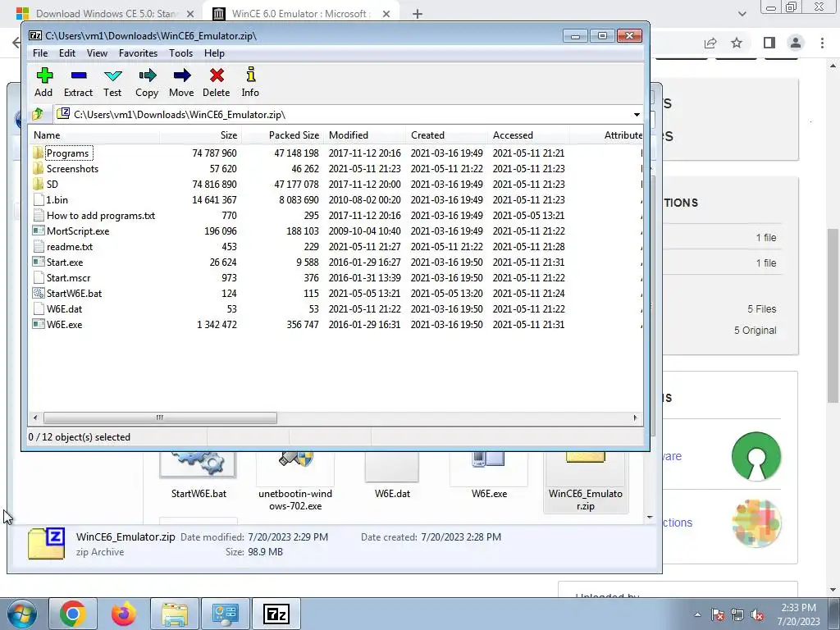Select the SD folder icon
Screen dimensions: 840x630
coord(38,185)
